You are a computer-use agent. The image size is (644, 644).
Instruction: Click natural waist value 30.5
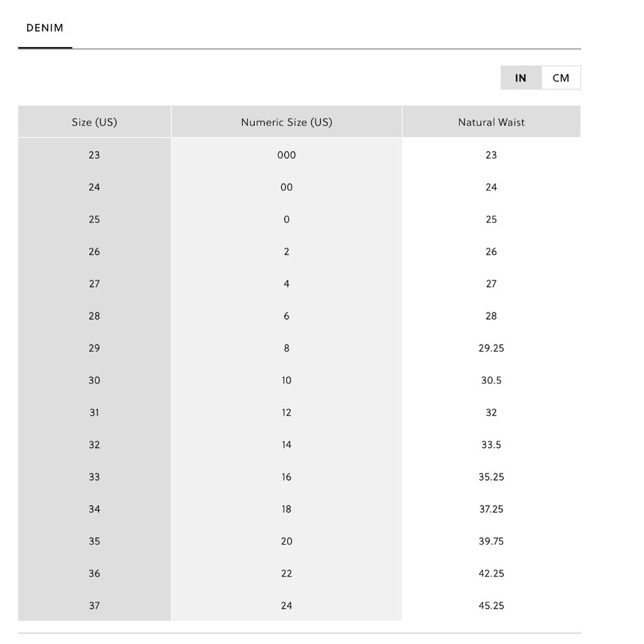tap(491, 381)
